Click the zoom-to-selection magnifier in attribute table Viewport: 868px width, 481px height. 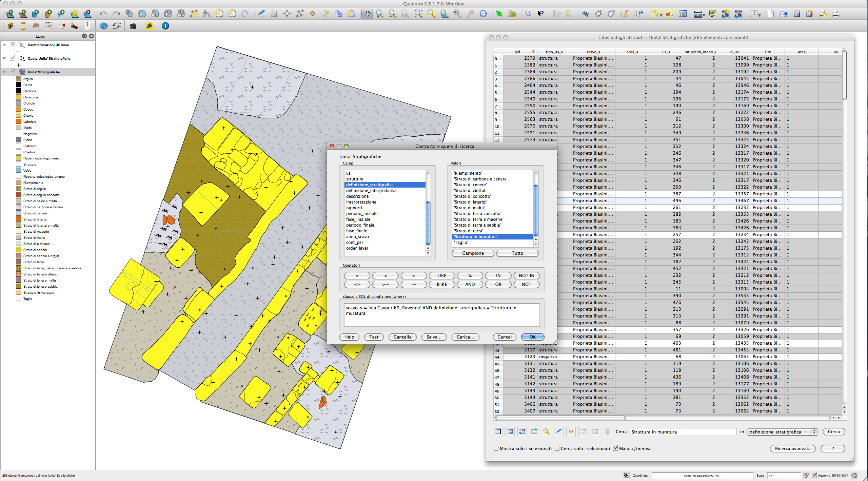(546, 431)
